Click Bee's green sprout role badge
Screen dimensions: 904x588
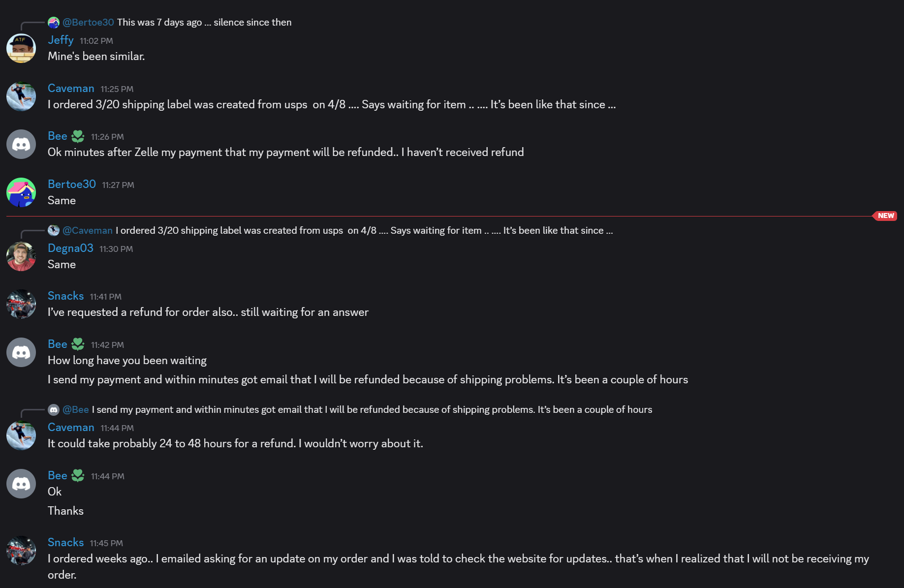(x=78, y=136)
